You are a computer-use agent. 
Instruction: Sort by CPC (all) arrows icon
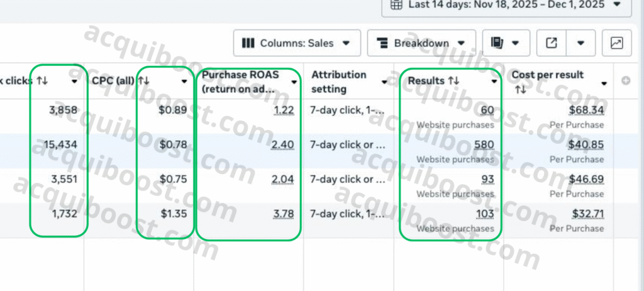(143, 81)
